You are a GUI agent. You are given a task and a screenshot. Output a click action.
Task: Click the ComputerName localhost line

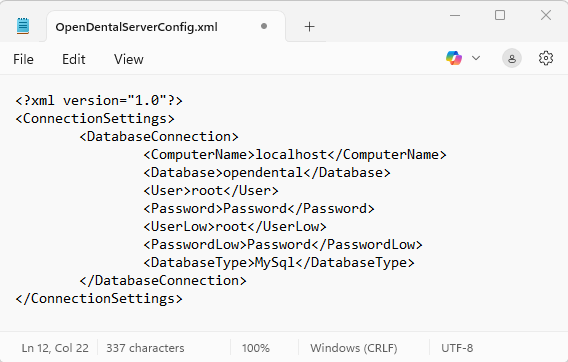coord(295,155)
